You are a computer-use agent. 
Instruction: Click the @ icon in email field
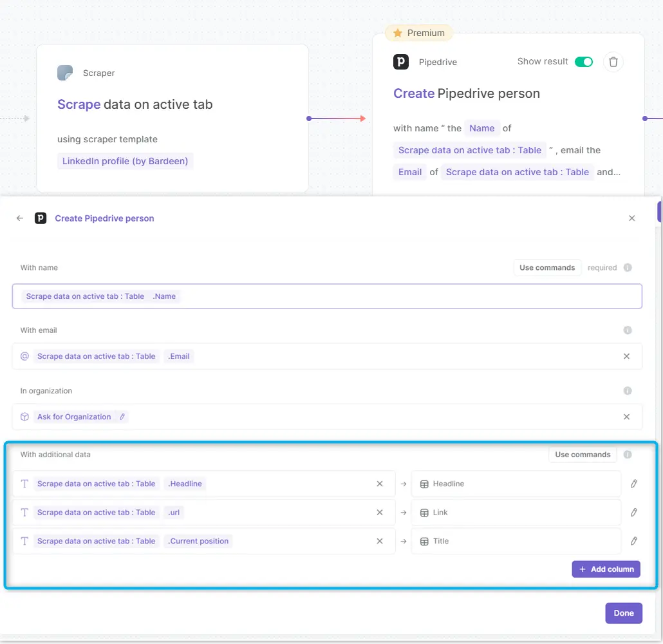[24, 356]
